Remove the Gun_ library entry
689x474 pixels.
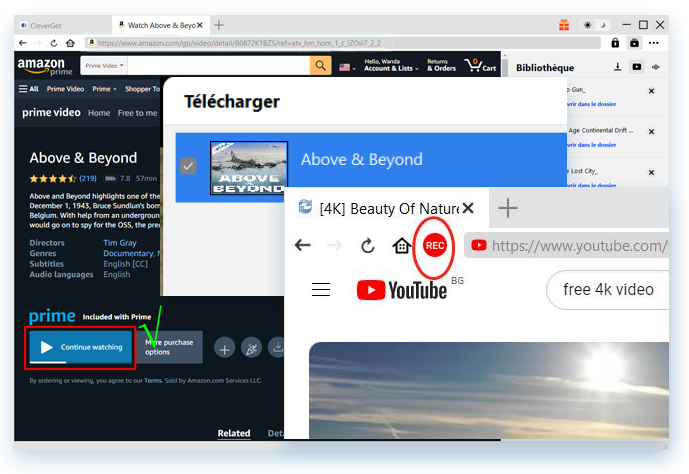(652, 91)
